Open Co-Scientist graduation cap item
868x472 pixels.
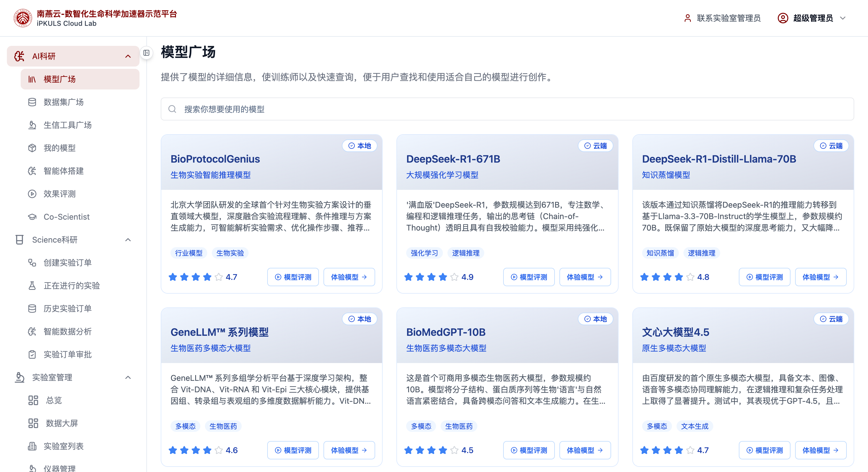(32, 217)
